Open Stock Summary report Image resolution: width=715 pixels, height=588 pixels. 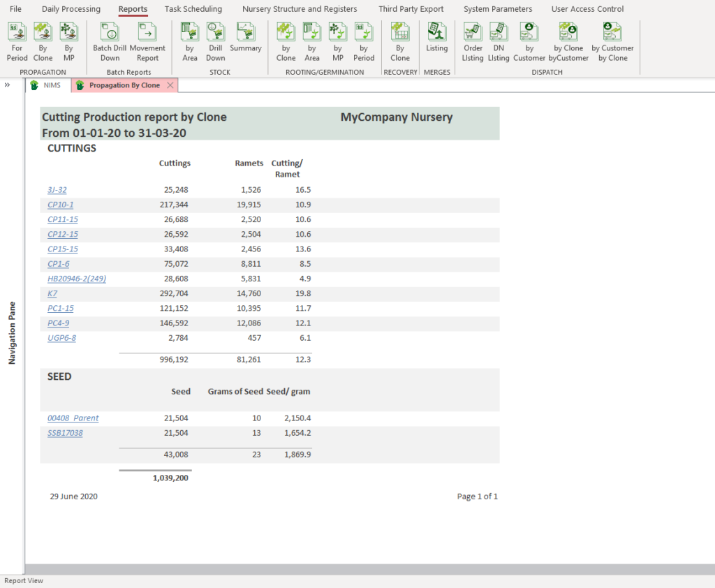[x=245, y=41]
